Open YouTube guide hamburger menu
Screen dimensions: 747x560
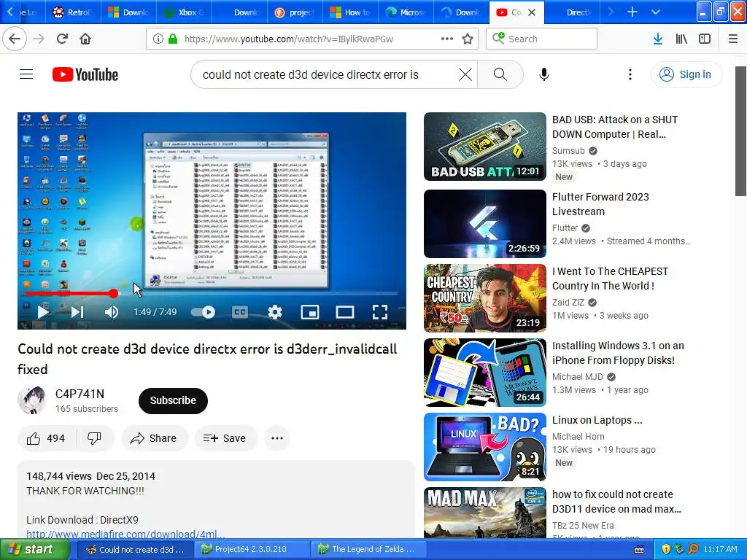coord(26,74)
